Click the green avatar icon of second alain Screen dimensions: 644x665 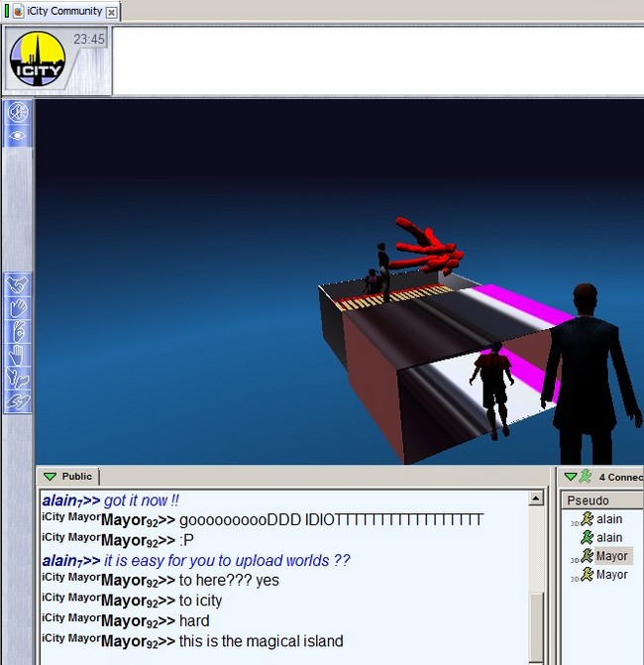click(x=587, y=537)
